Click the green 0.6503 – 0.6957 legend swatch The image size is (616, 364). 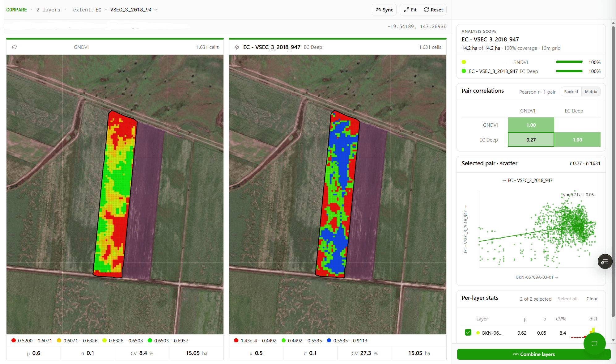tap(150, 341)
